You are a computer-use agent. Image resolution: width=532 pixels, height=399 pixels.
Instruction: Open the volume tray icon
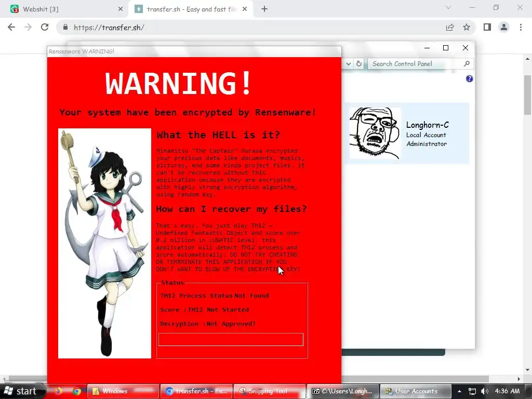[x=484, y=391]
